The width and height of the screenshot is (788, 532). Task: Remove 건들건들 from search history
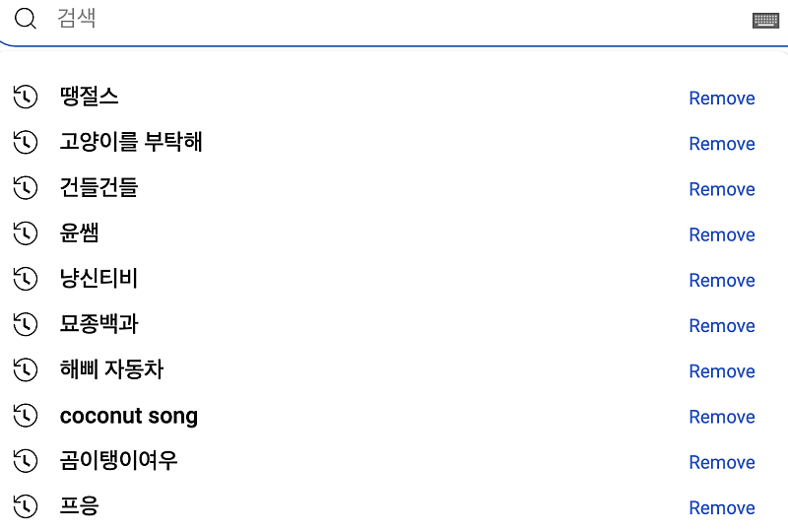pos(722,189)
